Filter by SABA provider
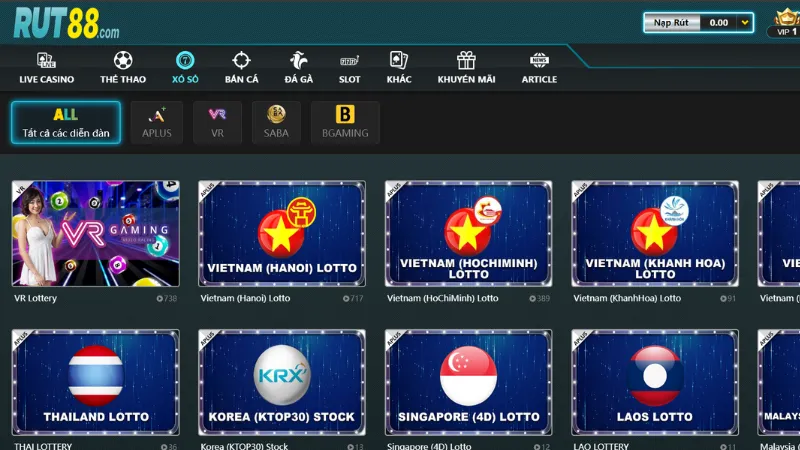 click(276, 122)
